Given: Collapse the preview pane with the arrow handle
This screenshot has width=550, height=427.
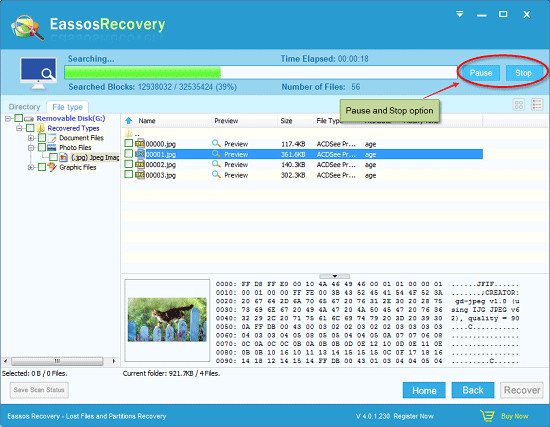Looking at the screenshot, I should pos(335,276).
